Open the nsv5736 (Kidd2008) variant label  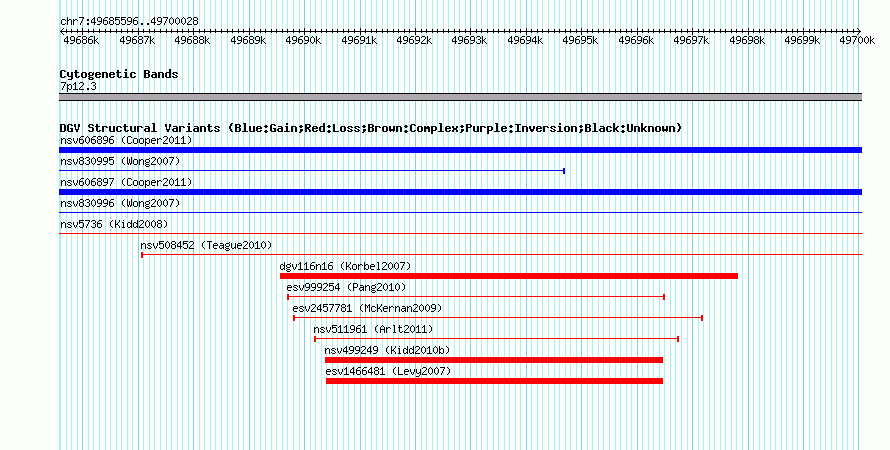[x=114, y=224]
